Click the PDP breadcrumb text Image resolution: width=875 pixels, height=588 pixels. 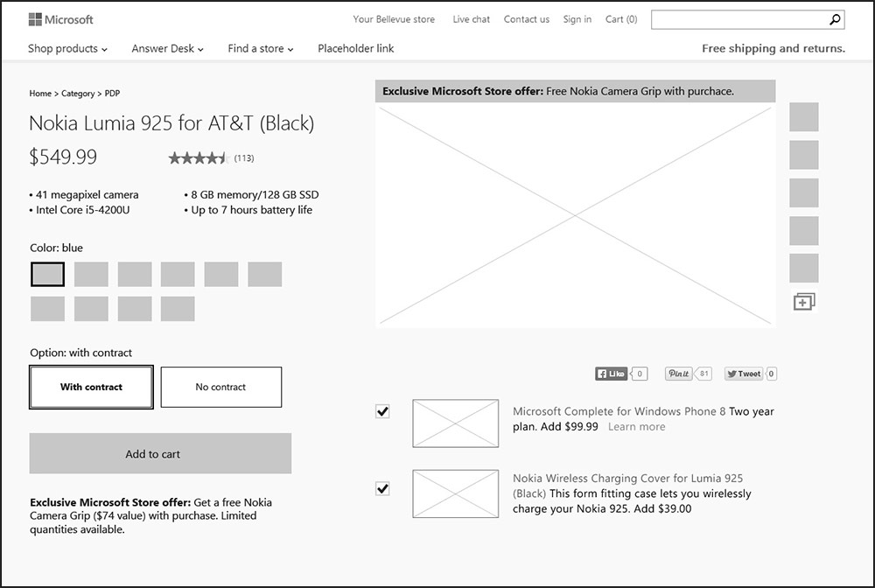(x=112, y=93)
